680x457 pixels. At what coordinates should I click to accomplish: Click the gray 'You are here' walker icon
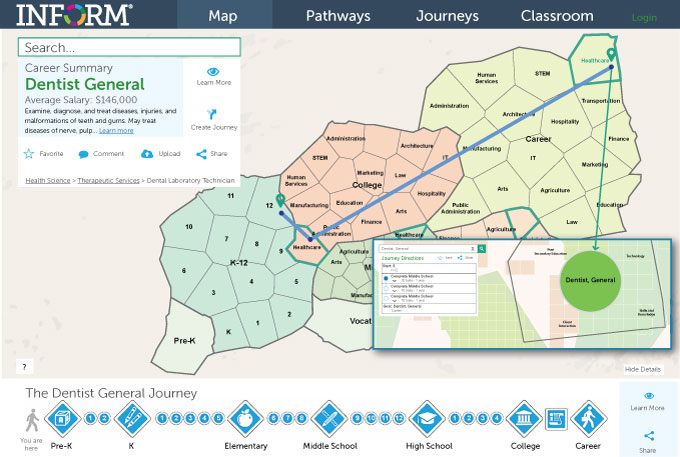pos(32,420)
